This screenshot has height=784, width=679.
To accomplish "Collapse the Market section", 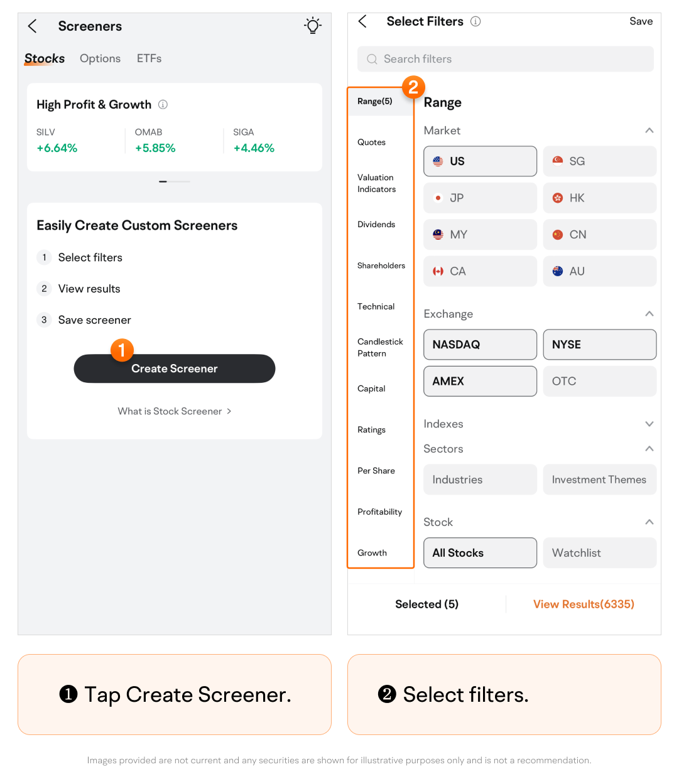I will 649,131.
